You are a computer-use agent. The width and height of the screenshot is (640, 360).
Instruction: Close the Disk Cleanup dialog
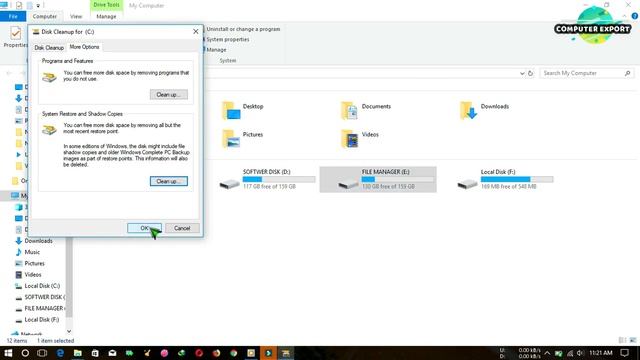pos(196,31)
